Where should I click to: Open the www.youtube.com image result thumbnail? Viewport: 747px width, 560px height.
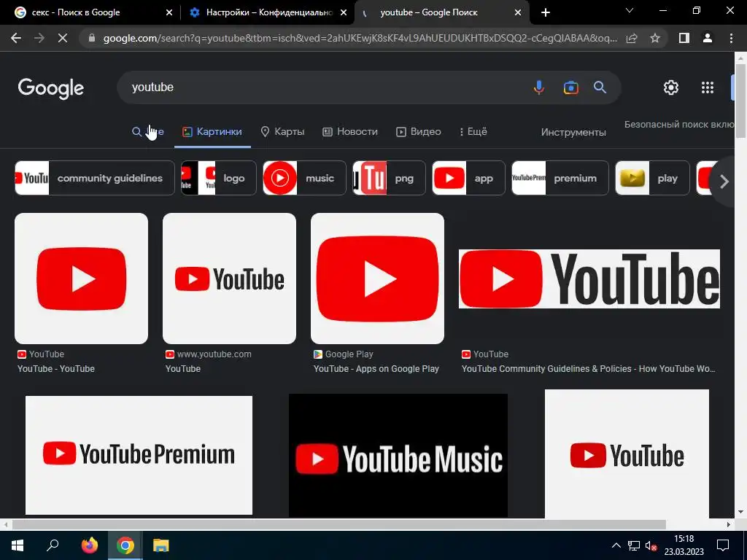[229, 279]
